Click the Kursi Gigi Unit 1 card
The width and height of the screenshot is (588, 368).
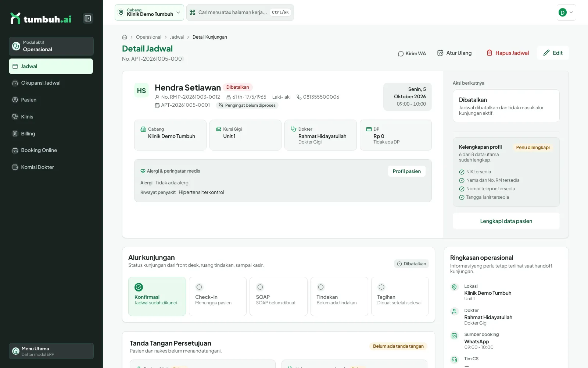(245, 135)
